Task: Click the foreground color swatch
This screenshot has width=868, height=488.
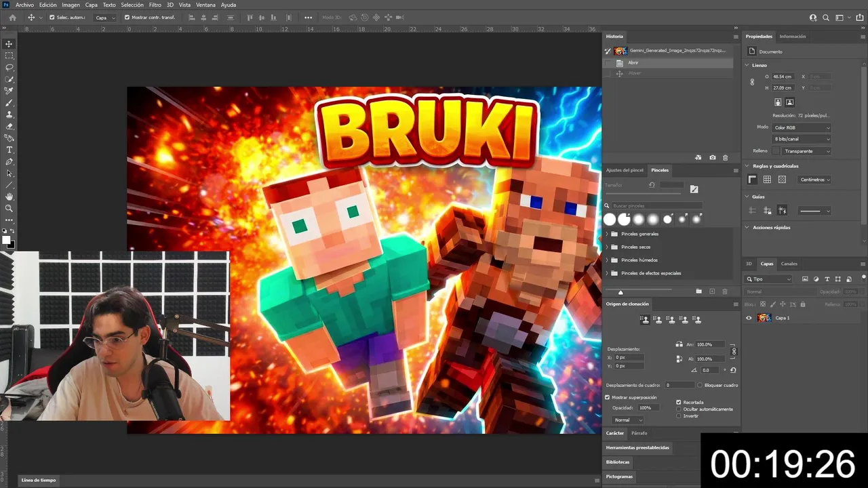Action: coord(6,240)
